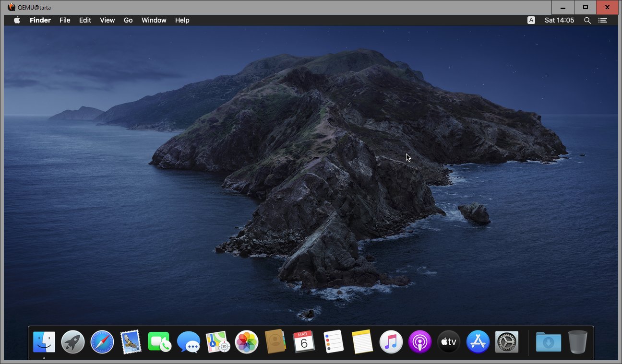
Task: Open the Podcasts app
Action: (x=420, y=342)
